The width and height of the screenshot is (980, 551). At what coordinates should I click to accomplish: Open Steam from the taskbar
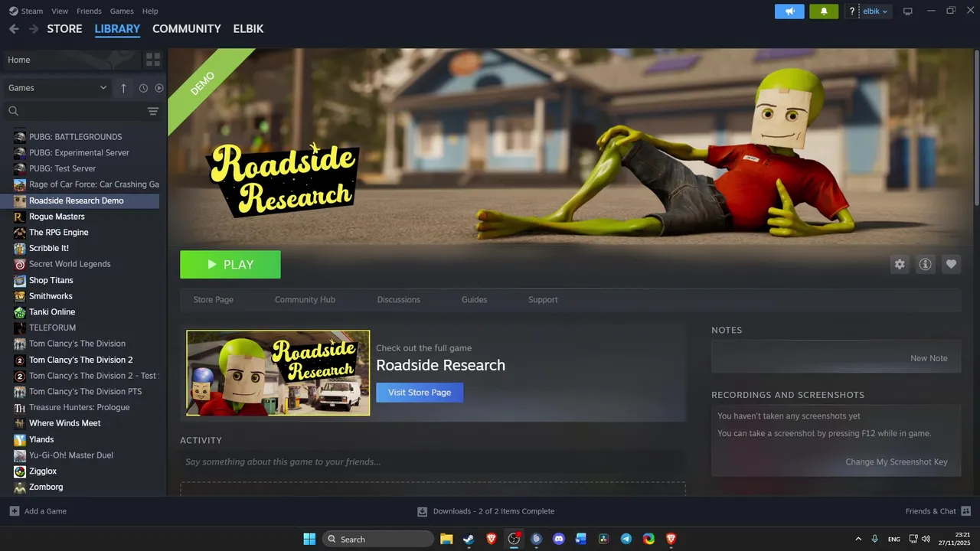pos(469,539)
